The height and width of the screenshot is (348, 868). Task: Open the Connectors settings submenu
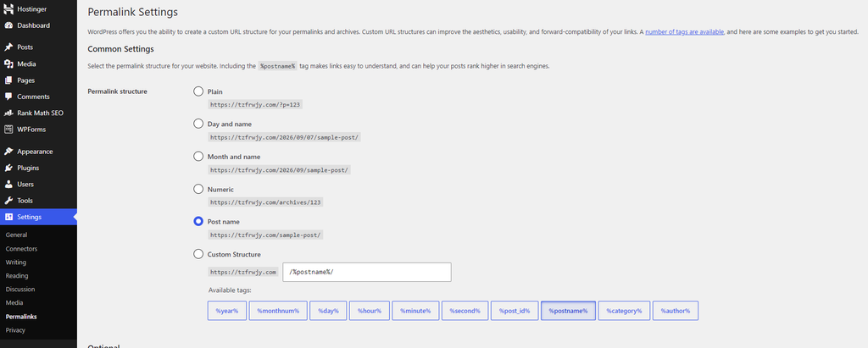click(21, 249)
